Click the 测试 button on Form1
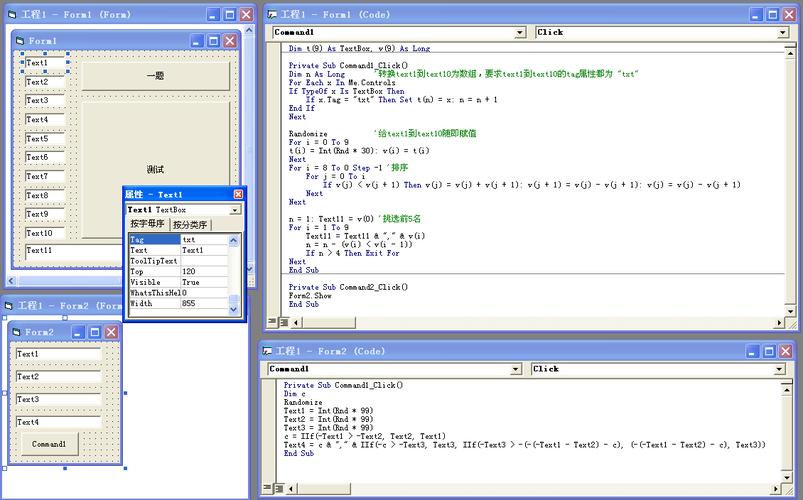Image resolution: width=803 pixels, height=500 pixels. click(x=156, y=170)
